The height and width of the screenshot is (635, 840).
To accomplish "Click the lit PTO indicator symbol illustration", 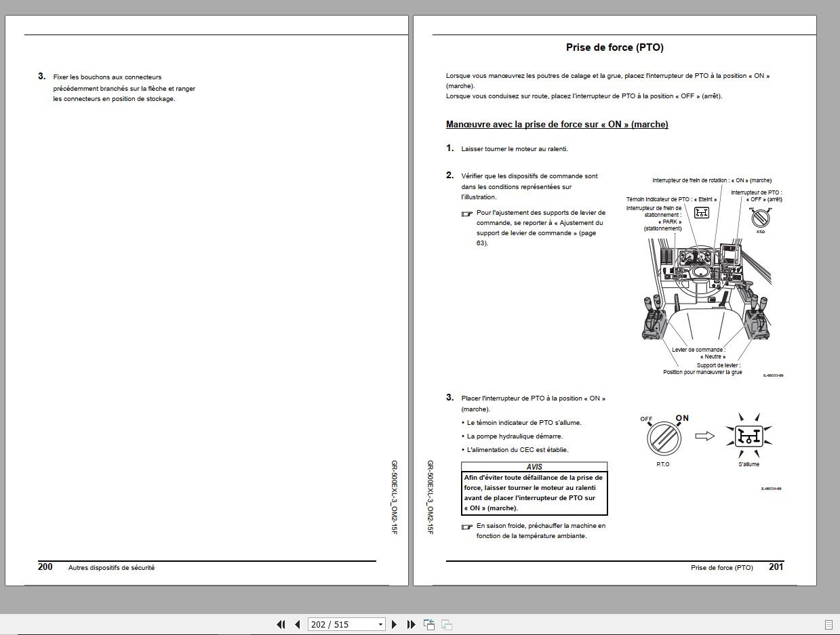I will pyautogui.click(x=749, y=435).
